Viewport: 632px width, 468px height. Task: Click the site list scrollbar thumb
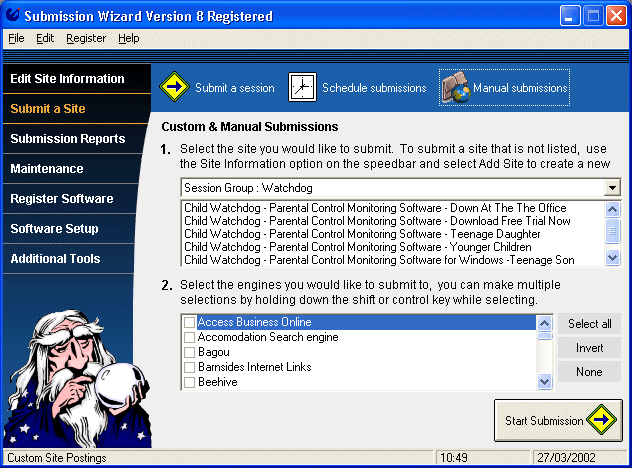pyautogui.click(x=612, y=231)
